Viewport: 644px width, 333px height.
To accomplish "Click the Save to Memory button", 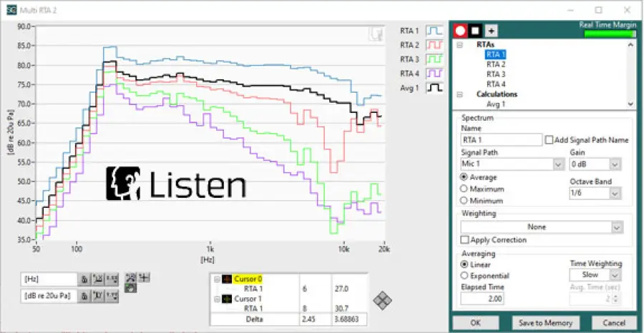I will tap(546, 322).
